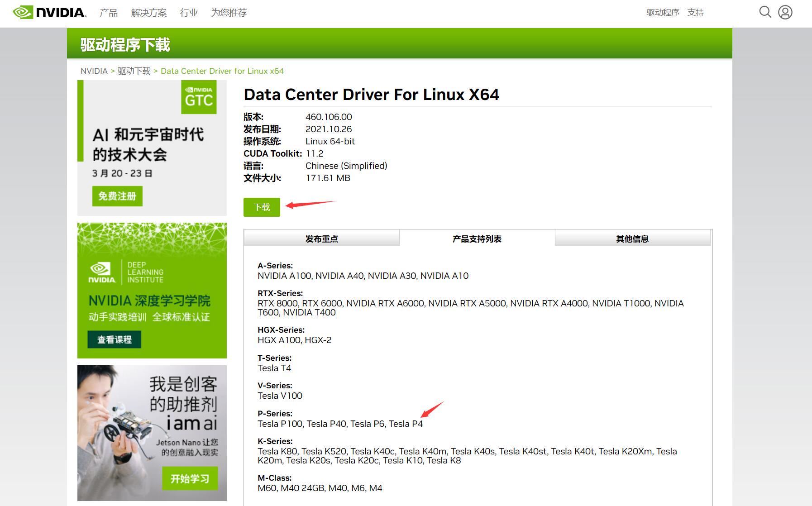This screenshot has width=812, height=506.
Task: Click the 免费注册 registration button
Action: point(117,196)
